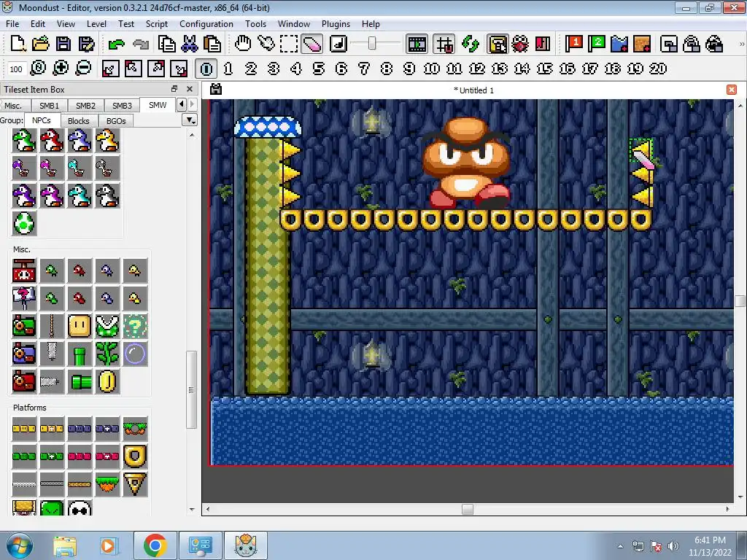The image size is (747, 560).
Task: Float the Tileset Item Box panel
Action: coord(174,89)
